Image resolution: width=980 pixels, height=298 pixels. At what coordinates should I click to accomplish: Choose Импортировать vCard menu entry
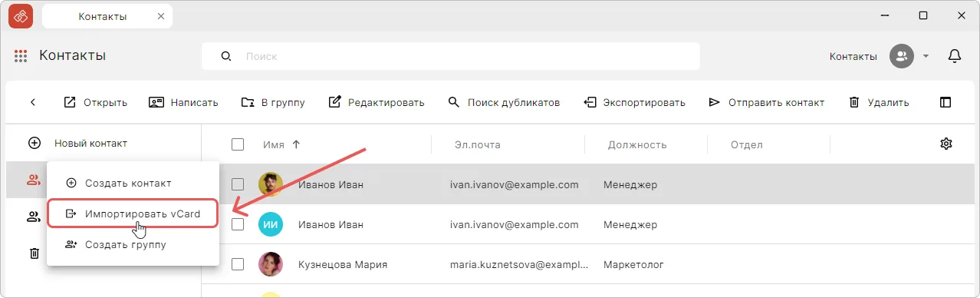pos(133,214)
